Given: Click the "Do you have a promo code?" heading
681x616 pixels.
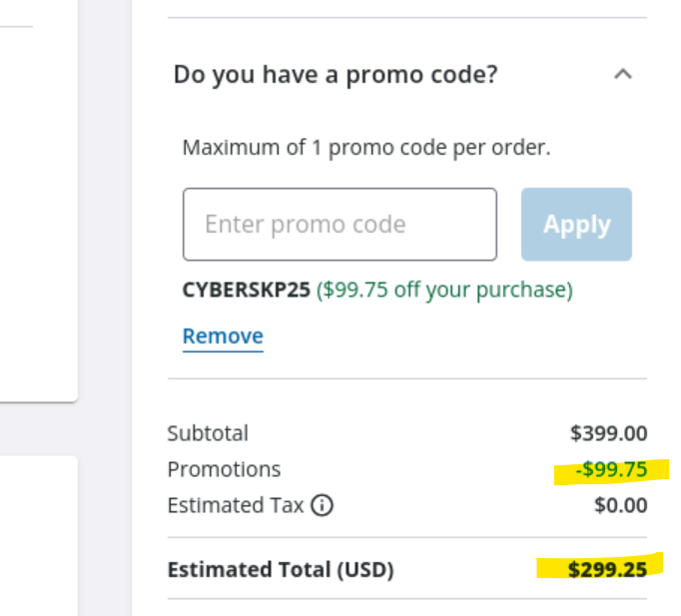Looking at the screenshot, I should tap(336, 74).
